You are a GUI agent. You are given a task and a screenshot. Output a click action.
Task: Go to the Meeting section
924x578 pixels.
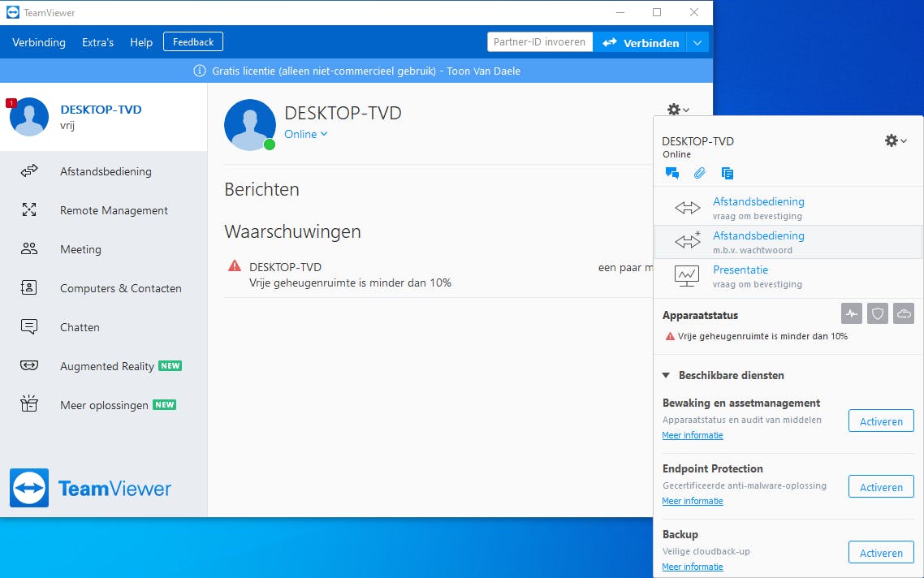pyautogui.click(x=103, y=249)
